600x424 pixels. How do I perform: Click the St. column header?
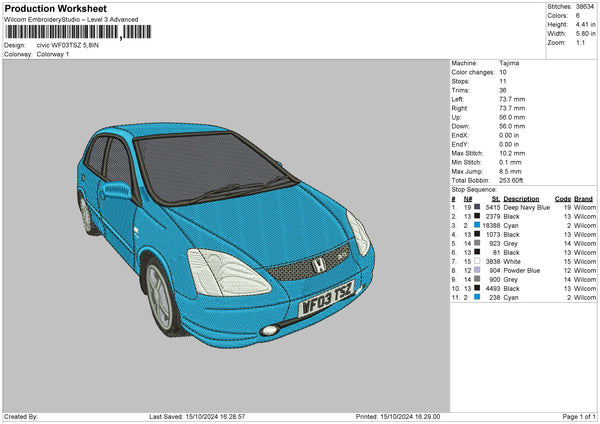click(494, 198)
